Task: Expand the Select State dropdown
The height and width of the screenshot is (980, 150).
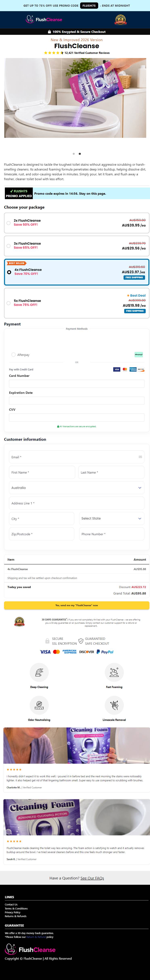Action: point(112,519)
